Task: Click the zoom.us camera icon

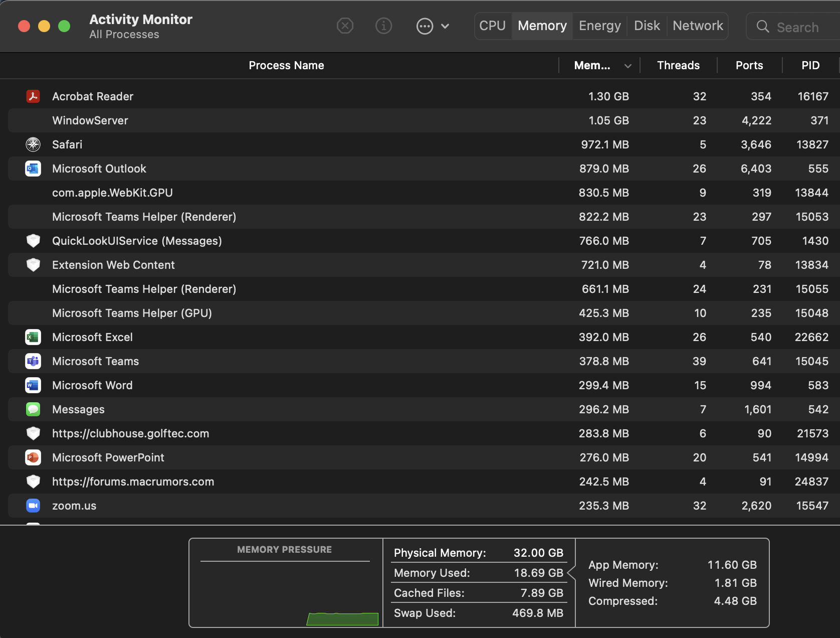Action: click(x=33, y=506)
